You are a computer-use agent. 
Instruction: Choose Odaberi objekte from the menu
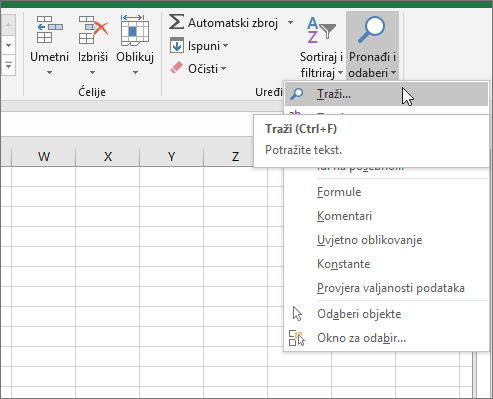point(386,314)
